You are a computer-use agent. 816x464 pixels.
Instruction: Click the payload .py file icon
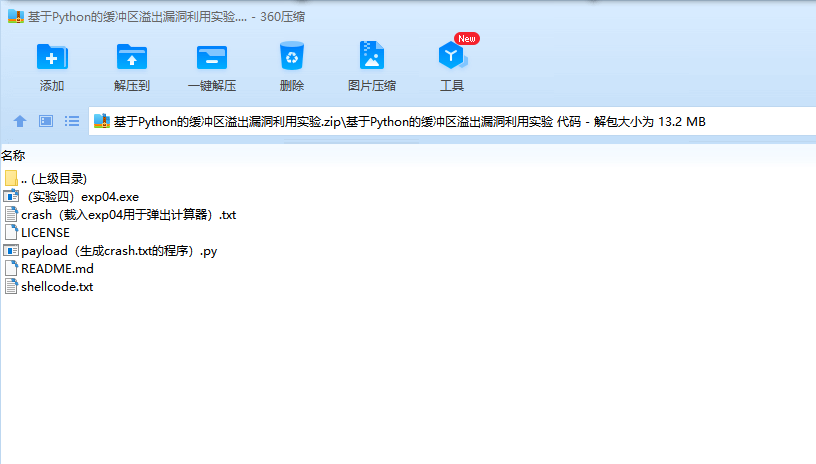click(11, 250)
